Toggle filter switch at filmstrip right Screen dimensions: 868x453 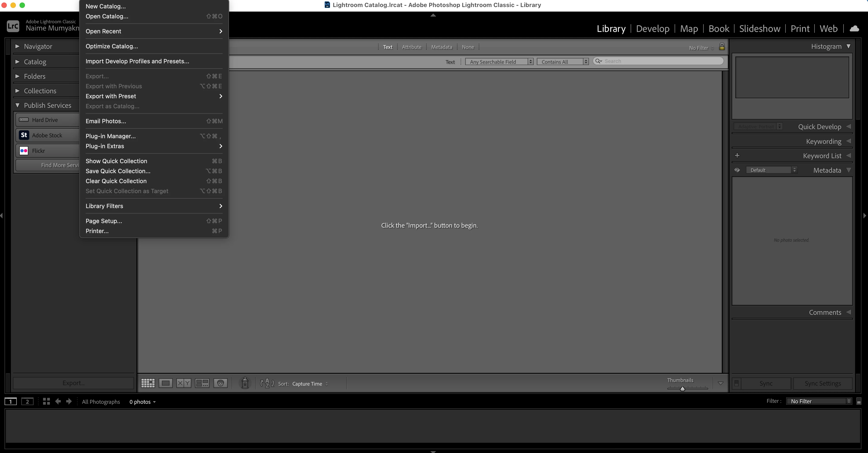coord(858,401)
